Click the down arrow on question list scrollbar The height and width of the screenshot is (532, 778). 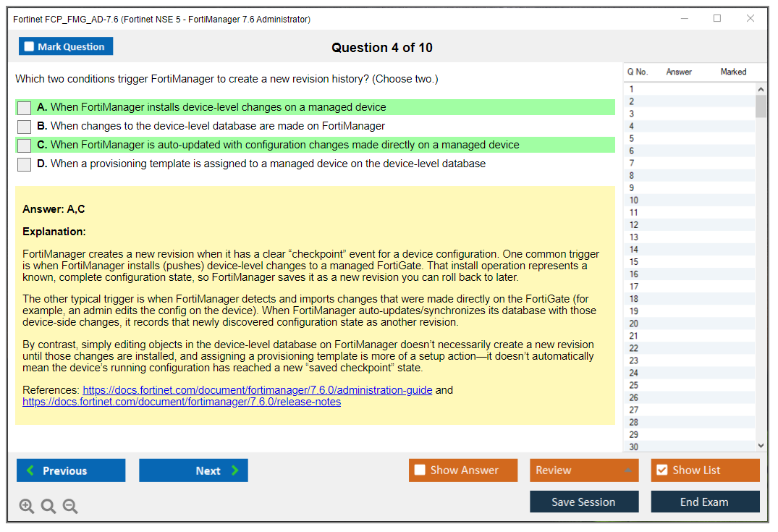click(761, 445)
